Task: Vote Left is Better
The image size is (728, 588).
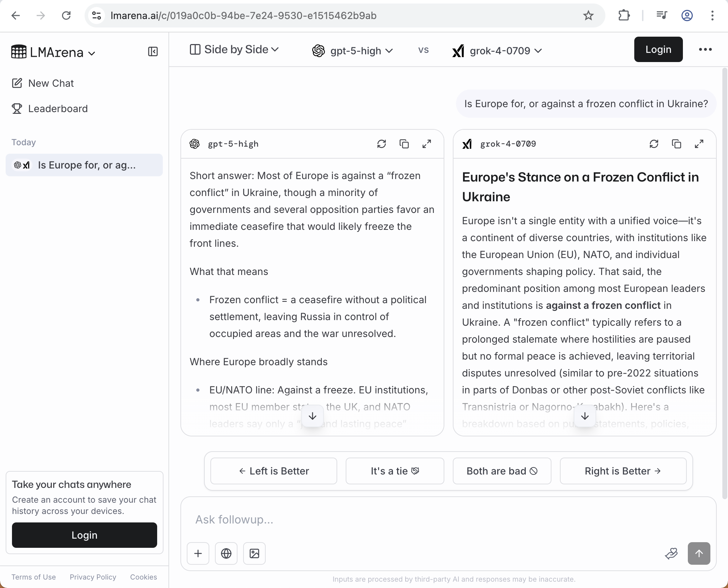Action: 274,471
